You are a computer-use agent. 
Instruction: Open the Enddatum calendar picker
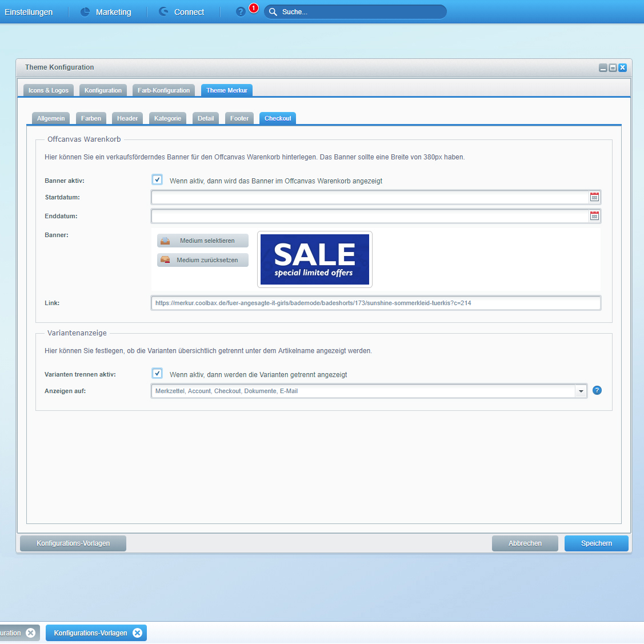(594, 216)
